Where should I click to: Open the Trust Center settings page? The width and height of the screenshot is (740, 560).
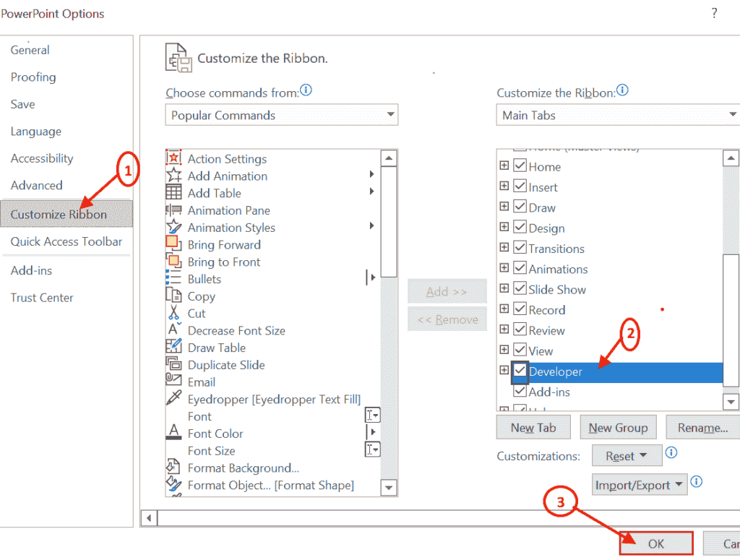pyautogui.click(x=41, y=298)
